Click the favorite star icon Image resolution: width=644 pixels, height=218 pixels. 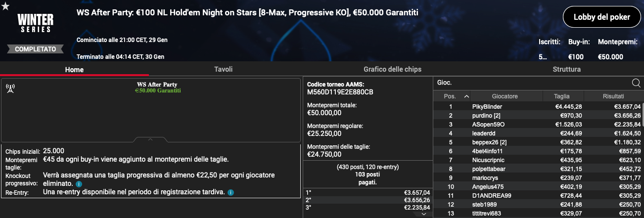point(5,6)
